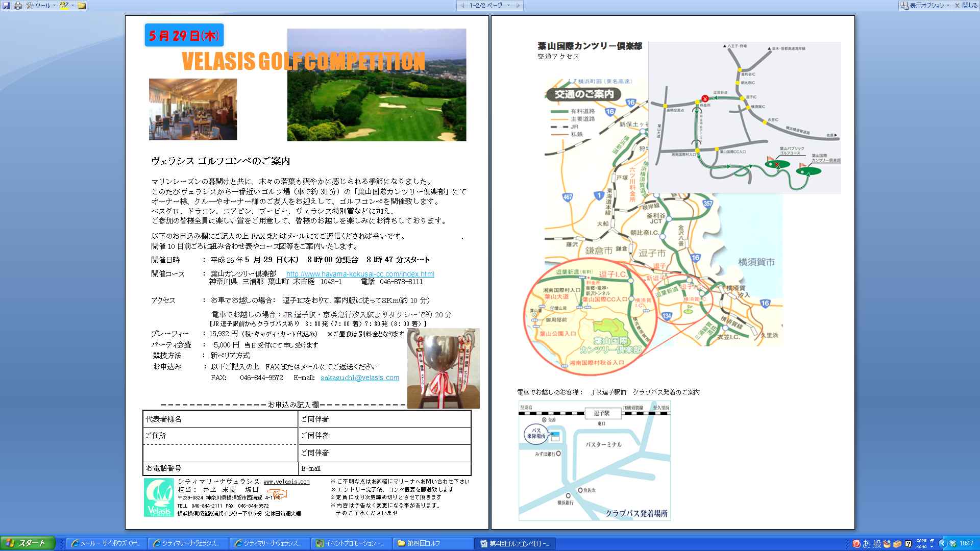Open the 表示オプション view options menu
This screenshot has width=980, height=551.
[925, 6]
